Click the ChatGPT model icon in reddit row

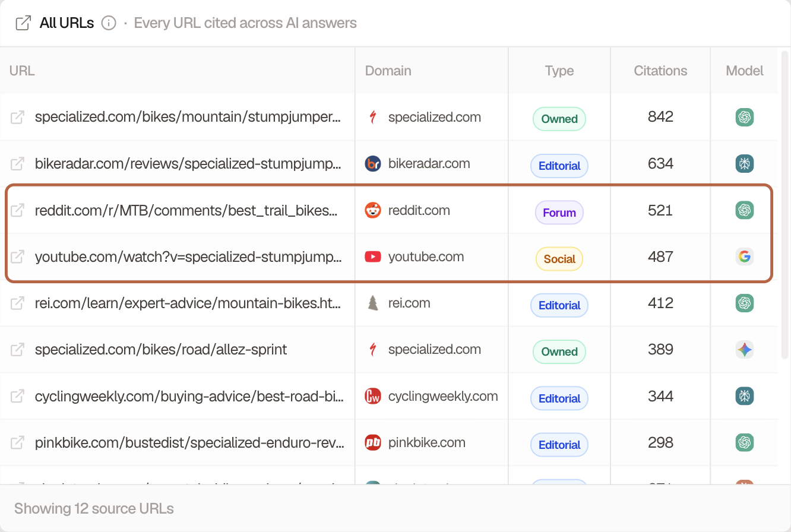click(x=744, y=210)
